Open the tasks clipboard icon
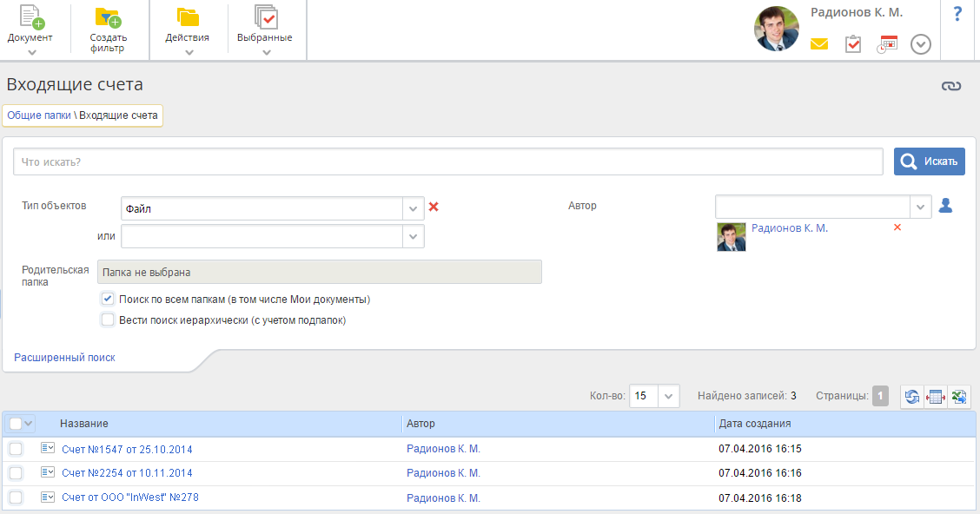The height and width of the screenshot is (514, 980). click(853, 43)
